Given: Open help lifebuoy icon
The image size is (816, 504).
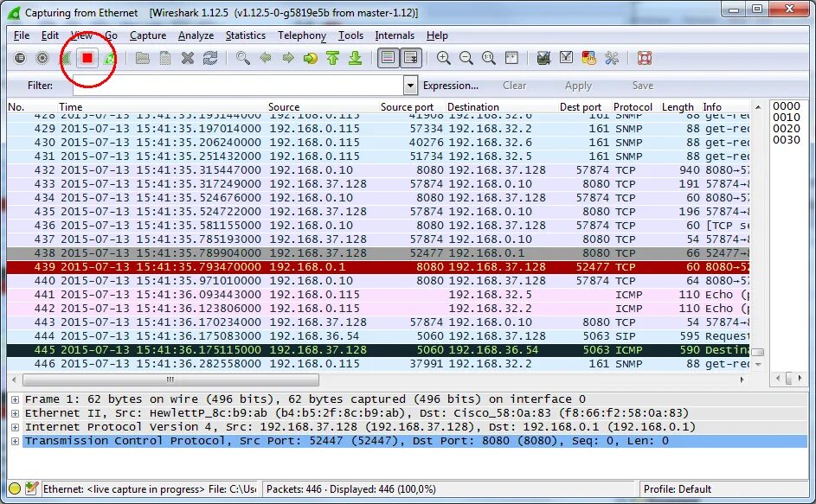Looking at the screenshot, I should [x=645, y=58].
